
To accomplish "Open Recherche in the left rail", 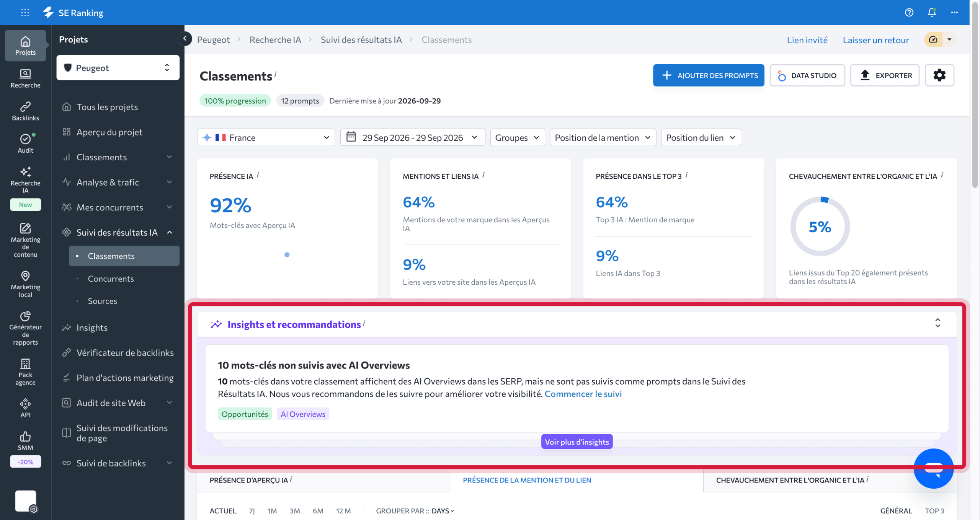I will pos(25,78).
